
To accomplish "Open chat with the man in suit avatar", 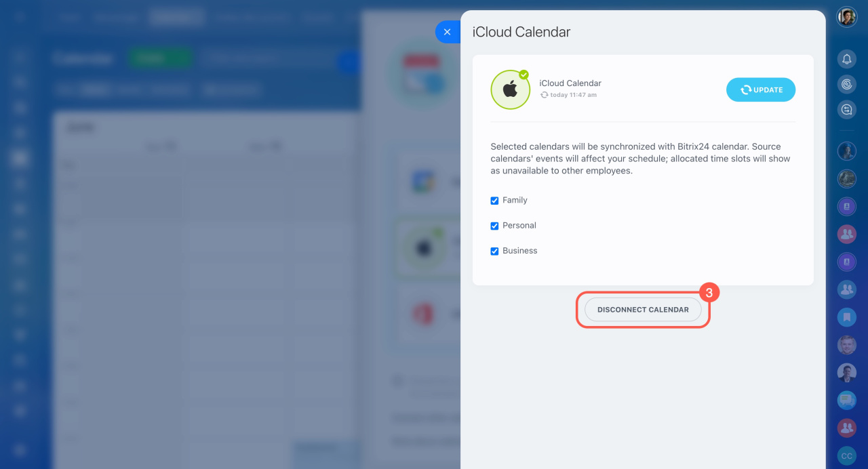I will (x=846, y=373).
